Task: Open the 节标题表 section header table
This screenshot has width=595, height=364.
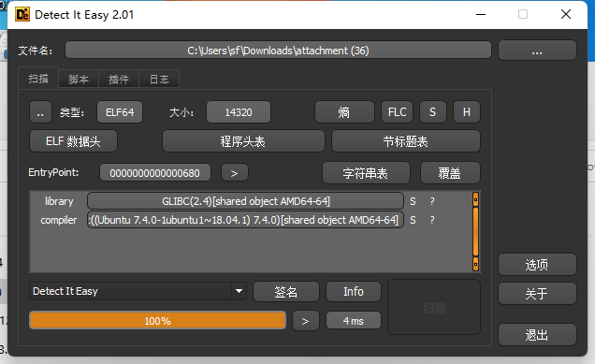Action: [406, 141]
